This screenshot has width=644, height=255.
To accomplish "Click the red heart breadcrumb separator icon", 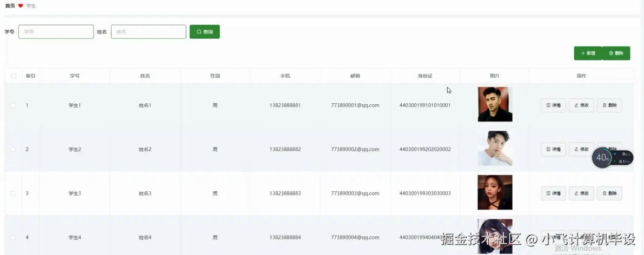I will tap(21, 6).
